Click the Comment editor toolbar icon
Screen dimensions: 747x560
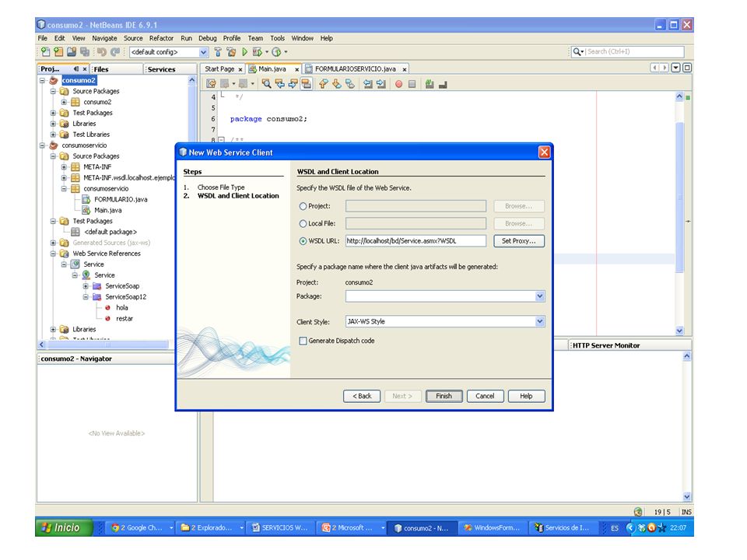[430, 84]
